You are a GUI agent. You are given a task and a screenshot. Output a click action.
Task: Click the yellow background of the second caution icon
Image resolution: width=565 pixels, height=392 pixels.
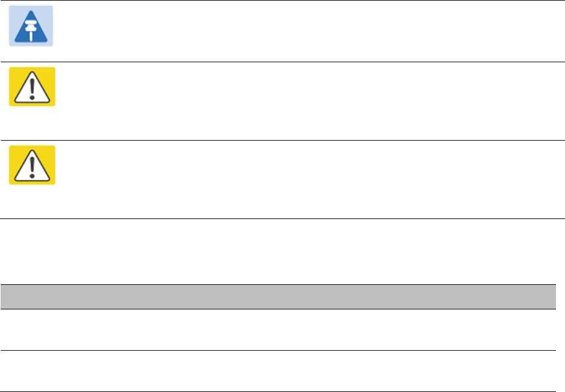(14, 150)
